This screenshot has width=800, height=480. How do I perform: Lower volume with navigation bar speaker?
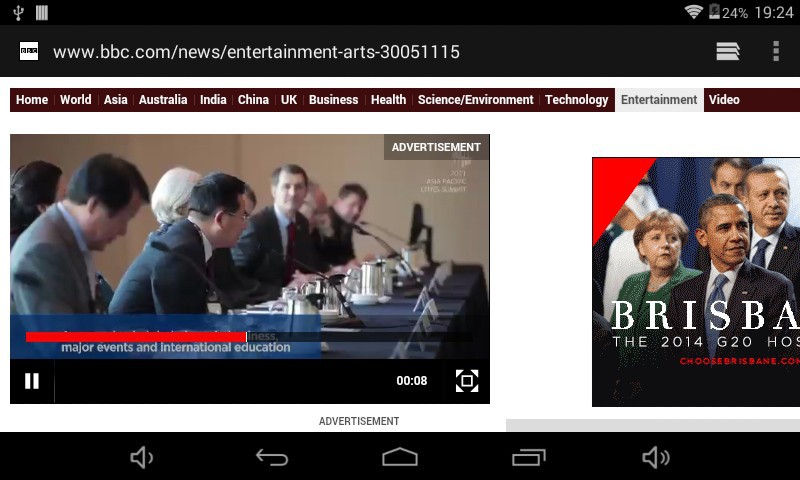[x=142, y=457]
